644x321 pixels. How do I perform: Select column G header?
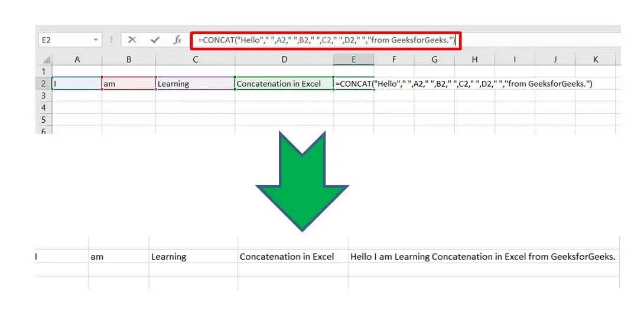click(434, 60)
